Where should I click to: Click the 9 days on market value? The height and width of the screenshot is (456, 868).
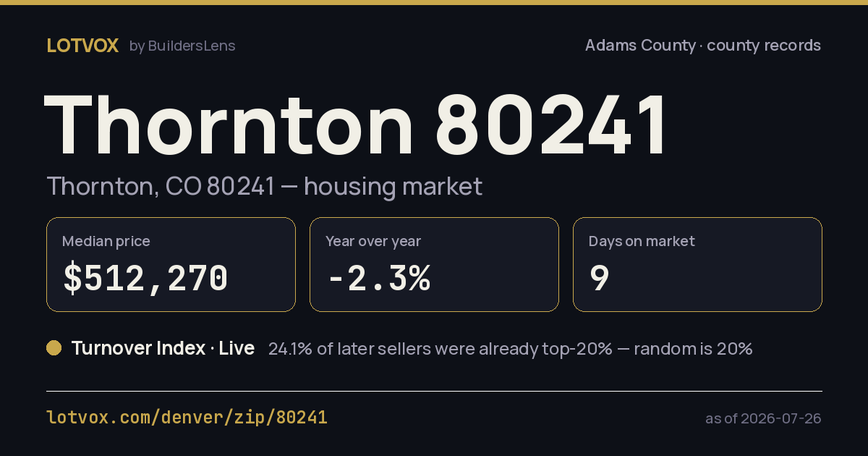tap(600, 279)
